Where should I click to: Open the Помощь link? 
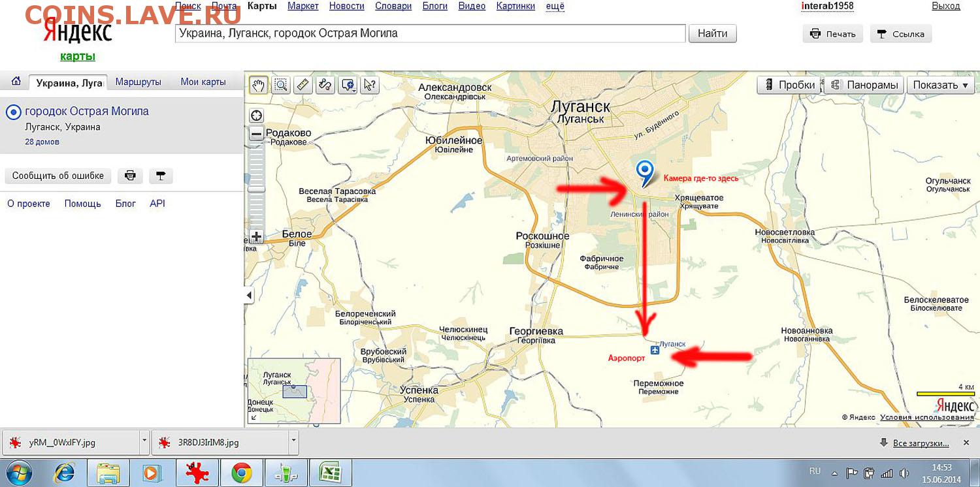[83, 204]
